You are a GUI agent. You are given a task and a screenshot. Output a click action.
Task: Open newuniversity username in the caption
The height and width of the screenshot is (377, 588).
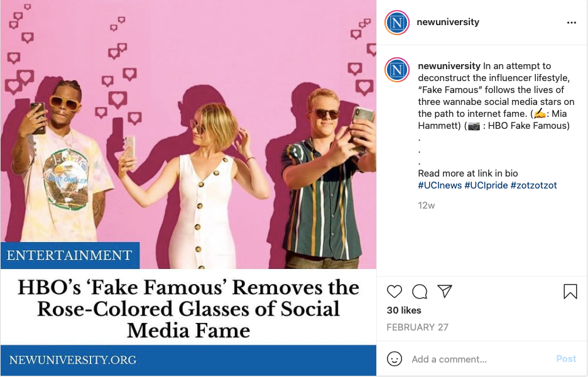coord(449,66)
